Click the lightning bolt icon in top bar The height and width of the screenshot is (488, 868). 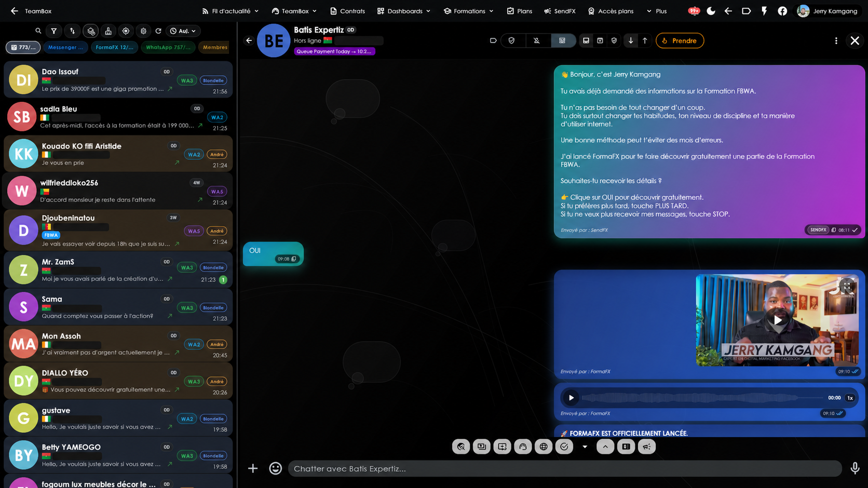764,11
